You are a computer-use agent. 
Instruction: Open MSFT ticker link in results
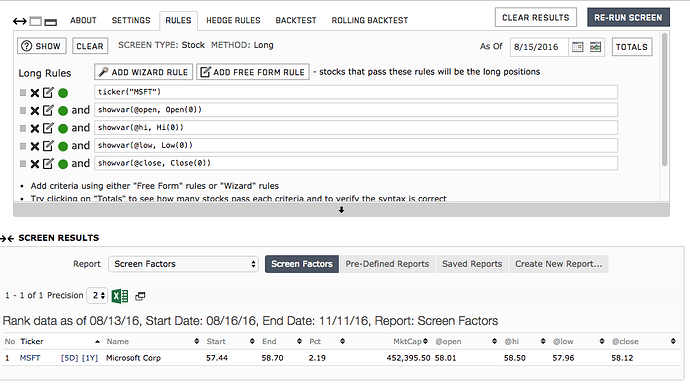click(30, 358)
